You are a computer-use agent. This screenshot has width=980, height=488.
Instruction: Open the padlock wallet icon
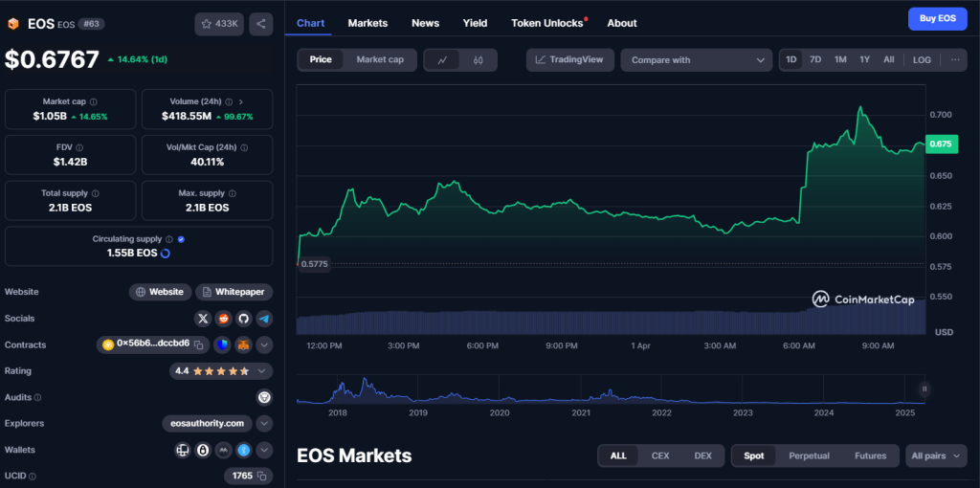pos(203,450)
